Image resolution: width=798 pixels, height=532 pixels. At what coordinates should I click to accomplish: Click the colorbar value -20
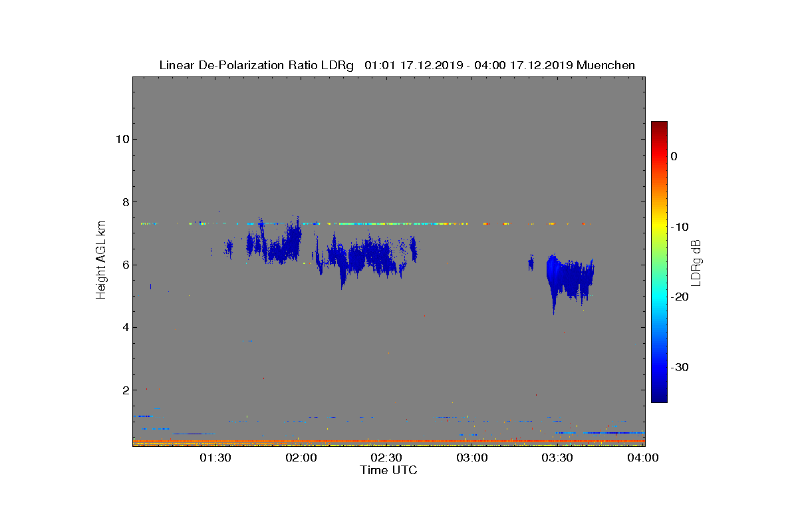click(x=678, y=297)
